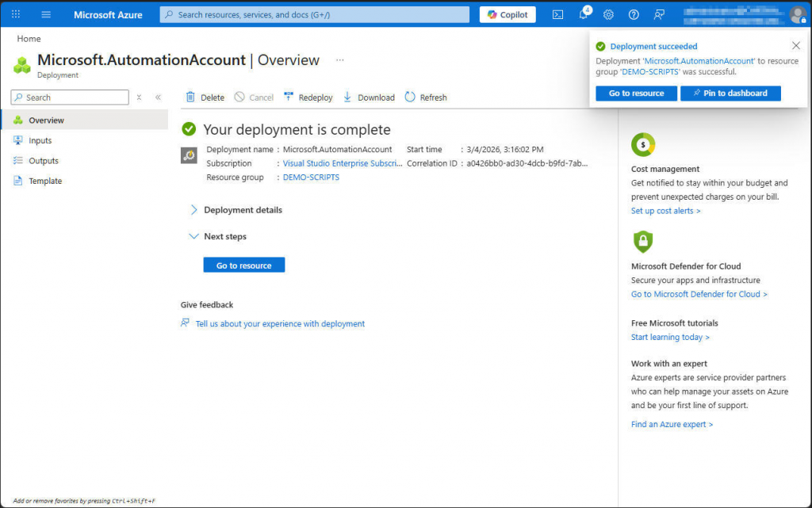This screenshot has width=812, height=508.
Task: Switch to the Template page
Action: point(45,181)
